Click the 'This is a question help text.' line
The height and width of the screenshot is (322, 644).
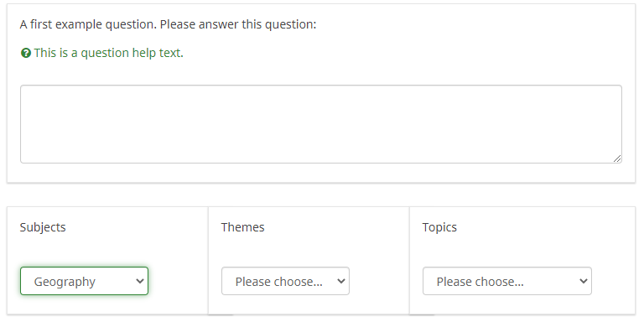[109, 53]
